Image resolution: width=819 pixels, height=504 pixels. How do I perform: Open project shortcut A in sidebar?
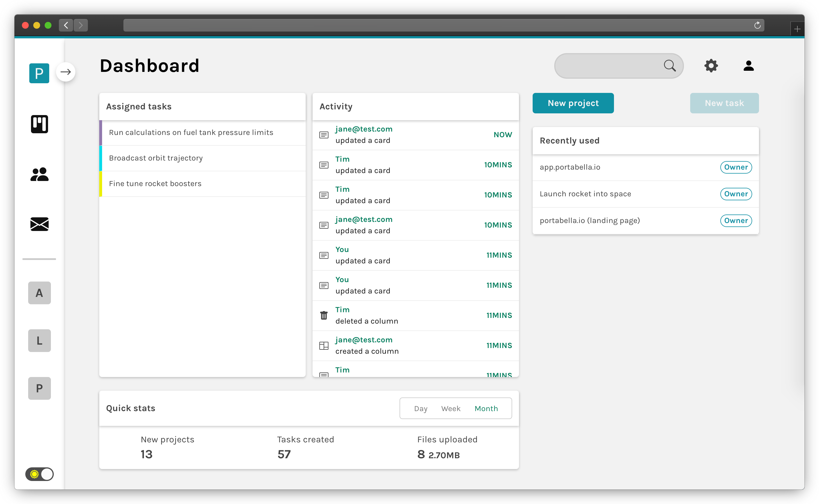click(39, 293)
